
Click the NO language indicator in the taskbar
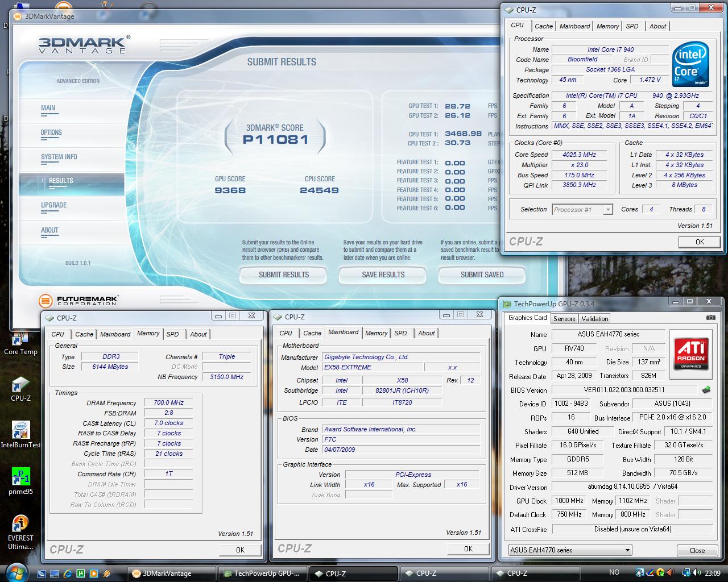pyautogui.click(x=614, y=572)
